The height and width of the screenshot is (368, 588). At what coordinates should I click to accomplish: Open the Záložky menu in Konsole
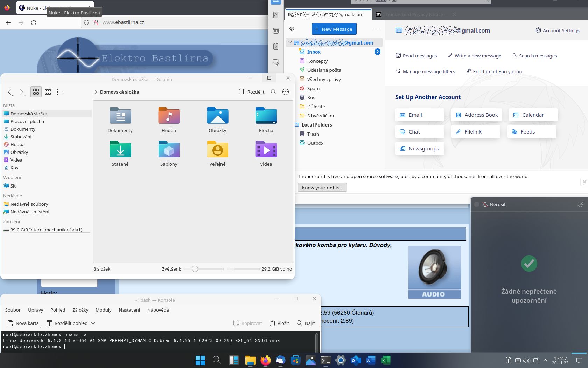coord(80,310)
